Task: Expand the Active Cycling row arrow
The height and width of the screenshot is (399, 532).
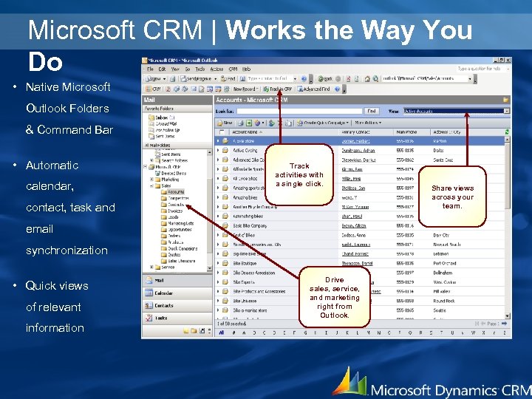Action: tap(218, 150)
